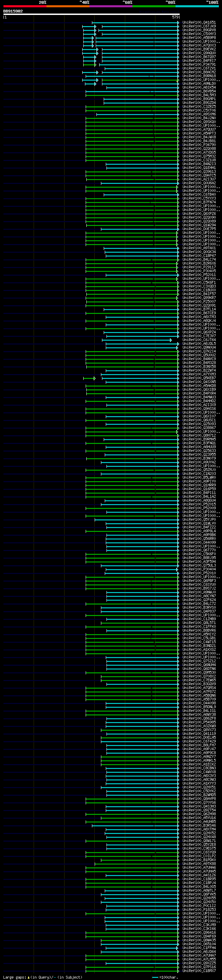222x980 pixels.
Task: Select the UniRef100_P30404 label
Action: [199, 569]
